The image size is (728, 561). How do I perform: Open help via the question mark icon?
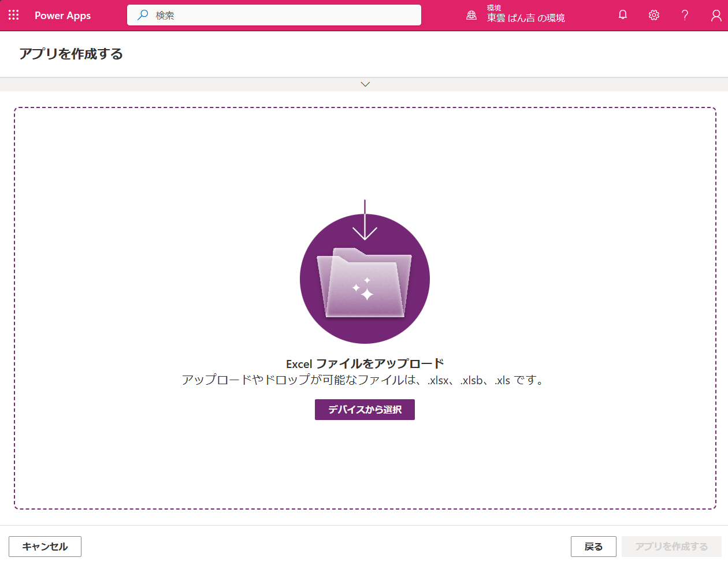685,15
